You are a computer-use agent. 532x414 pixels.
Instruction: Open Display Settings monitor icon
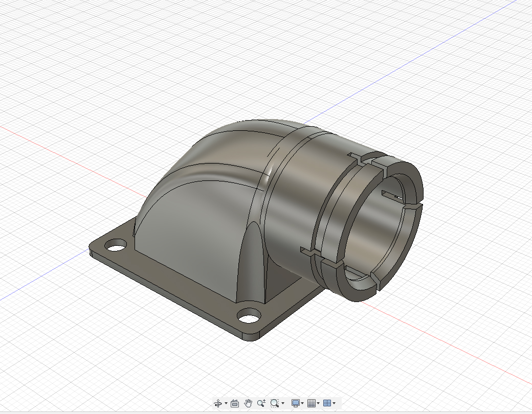[x=295, y=403]
